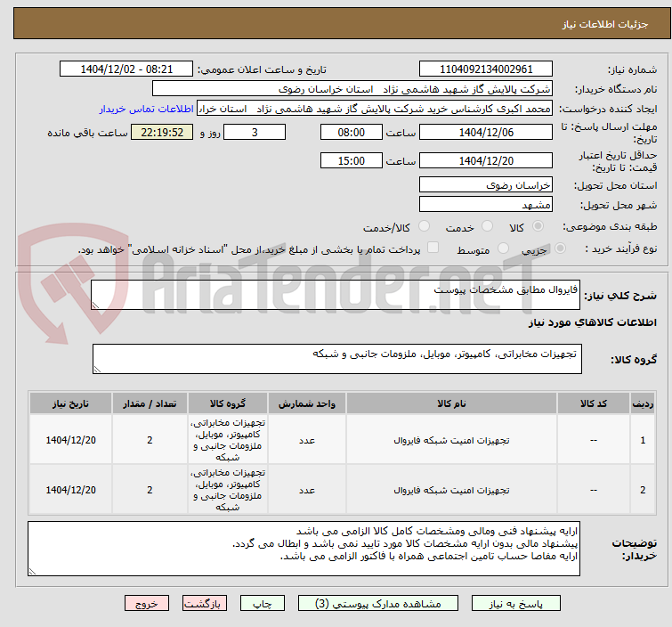Click the خروج exit button
This screenshot has width=672, height=627.
pos(147,604)
